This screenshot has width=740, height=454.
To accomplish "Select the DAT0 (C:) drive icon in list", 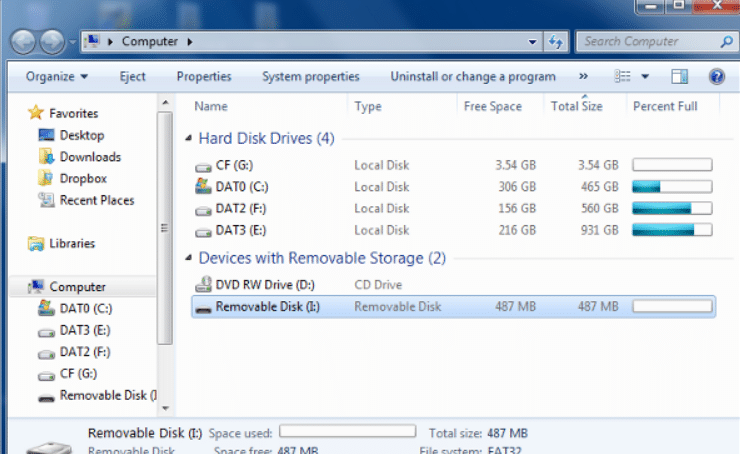I will click(203, 186).
